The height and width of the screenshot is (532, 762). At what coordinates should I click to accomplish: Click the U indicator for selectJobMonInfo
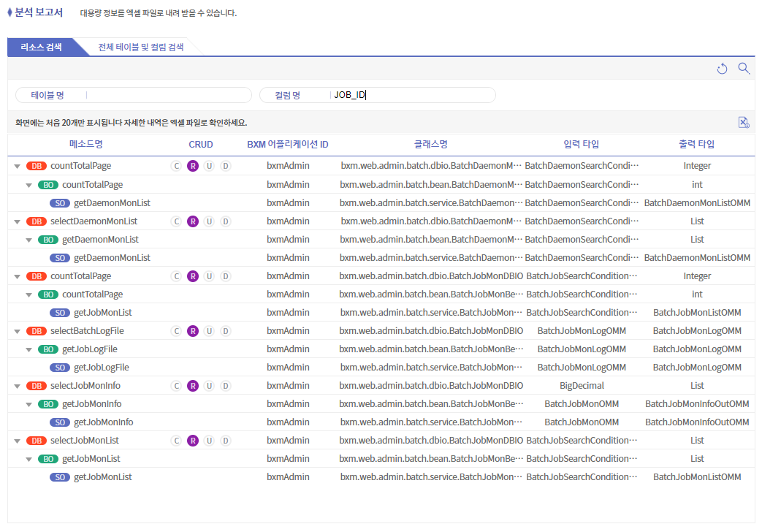click(209, 386)
